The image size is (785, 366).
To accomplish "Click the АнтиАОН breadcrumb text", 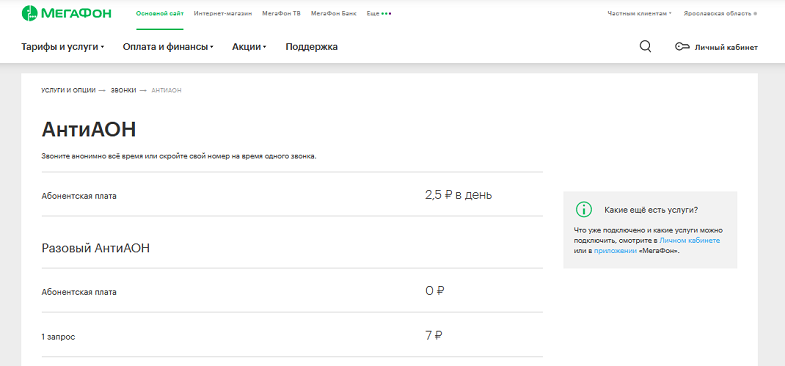I will point(166,90).
